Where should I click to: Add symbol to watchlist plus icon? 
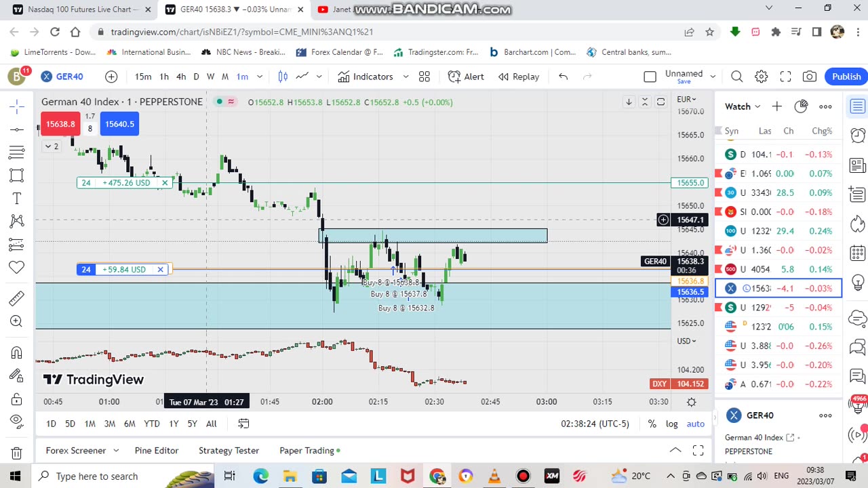[777, 106]
